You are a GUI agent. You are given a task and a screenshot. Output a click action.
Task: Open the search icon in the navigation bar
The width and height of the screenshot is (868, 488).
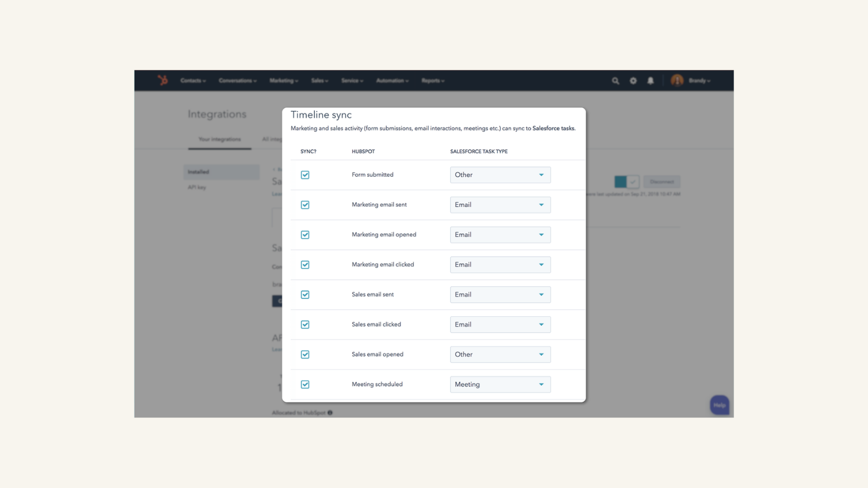[x=615, y=80]
